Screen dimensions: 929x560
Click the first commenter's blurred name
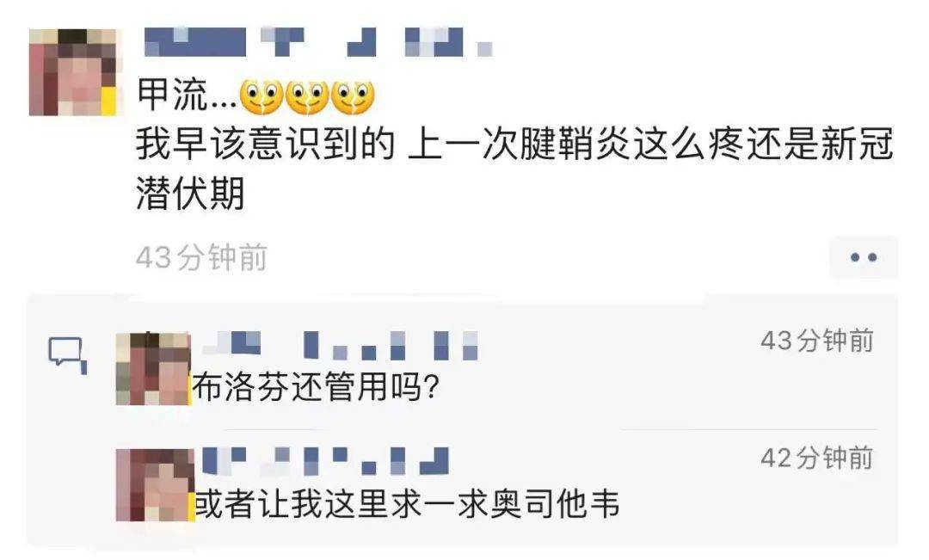pyautogui.click(x=340, y=346)
